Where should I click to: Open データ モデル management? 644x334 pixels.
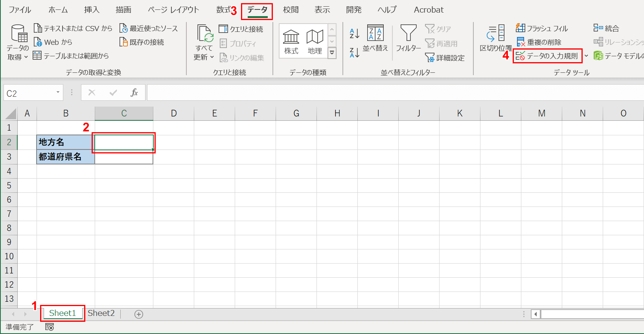click(x=618, y=56)
